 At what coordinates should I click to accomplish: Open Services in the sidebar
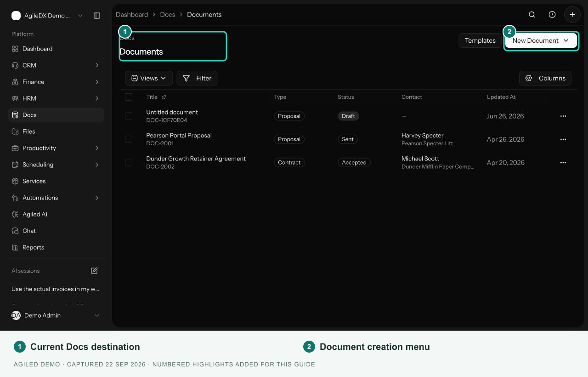click(x=56, y=181)
